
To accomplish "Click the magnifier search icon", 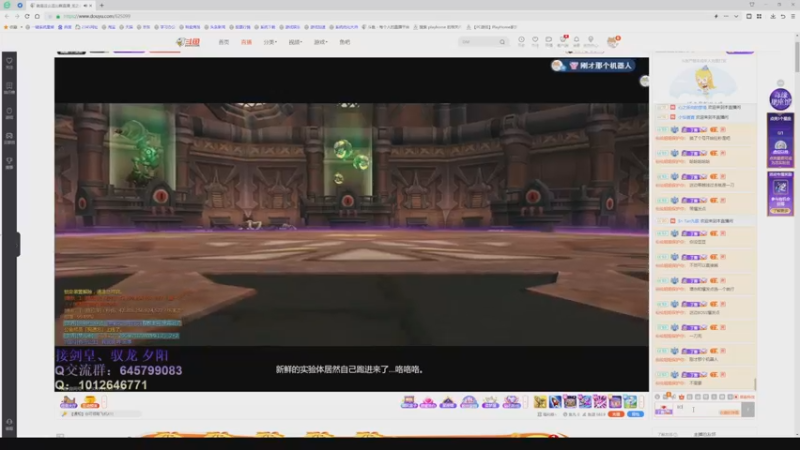I will [x=503, y=42].
